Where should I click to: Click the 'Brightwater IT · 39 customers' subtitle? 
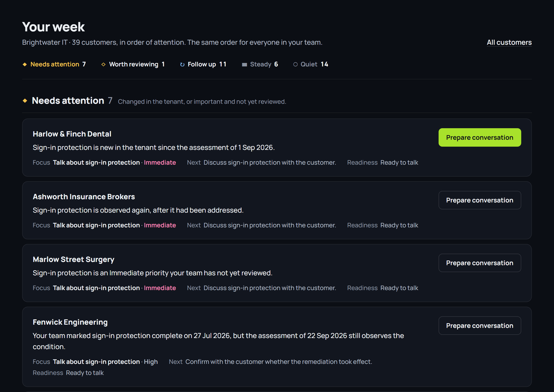172,42
